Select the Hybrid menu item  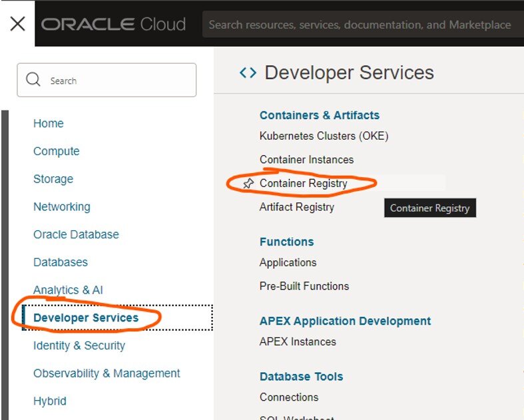50,401
